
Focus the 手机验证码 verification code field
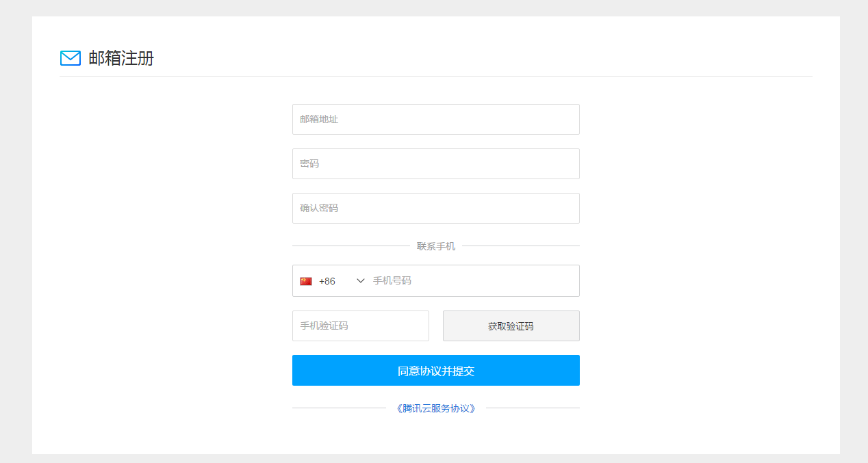(360, 326)
